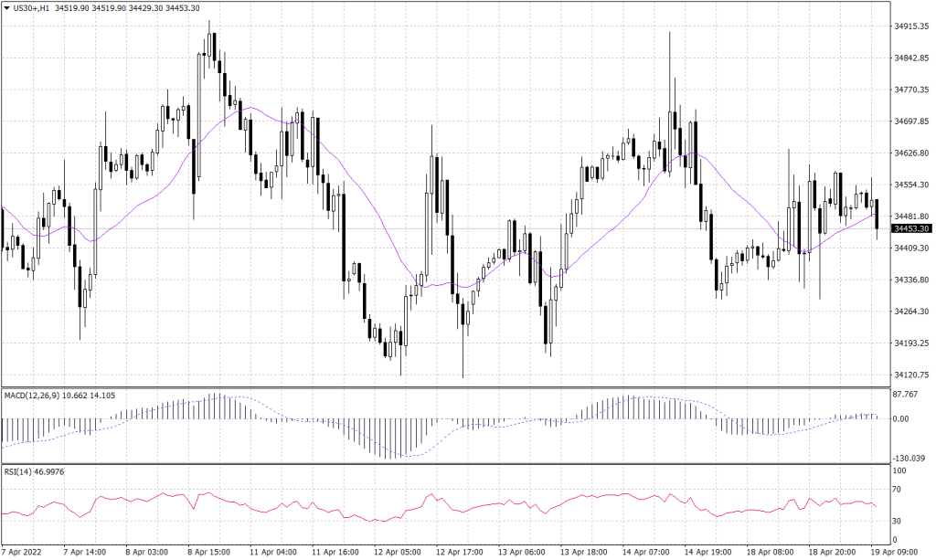Click the OHLC values 34519.90 34519.90 34429.30 34453.30
The width and height of the screenshot is (936, 560).
[127, 8]
